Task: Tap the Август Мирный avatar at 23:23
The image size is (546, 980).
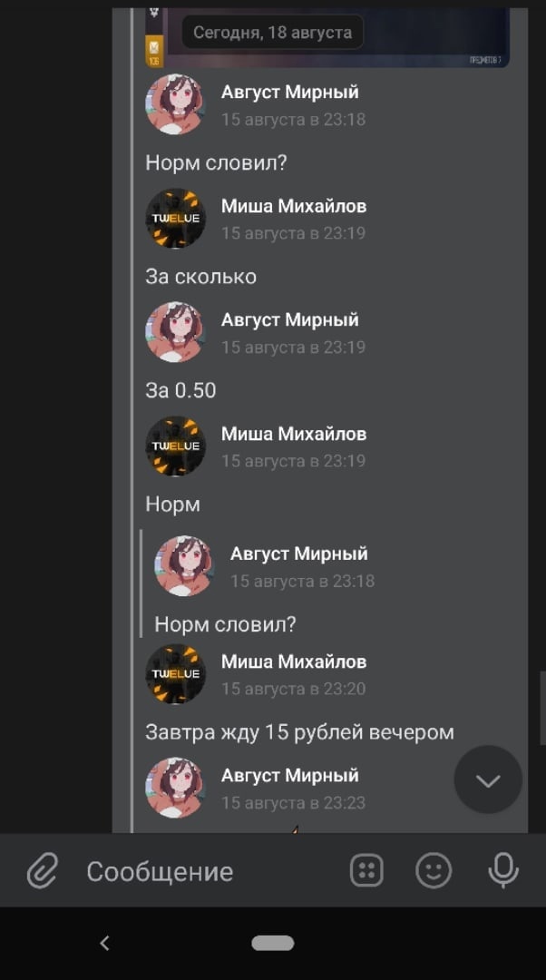Action: coord(176,789)
